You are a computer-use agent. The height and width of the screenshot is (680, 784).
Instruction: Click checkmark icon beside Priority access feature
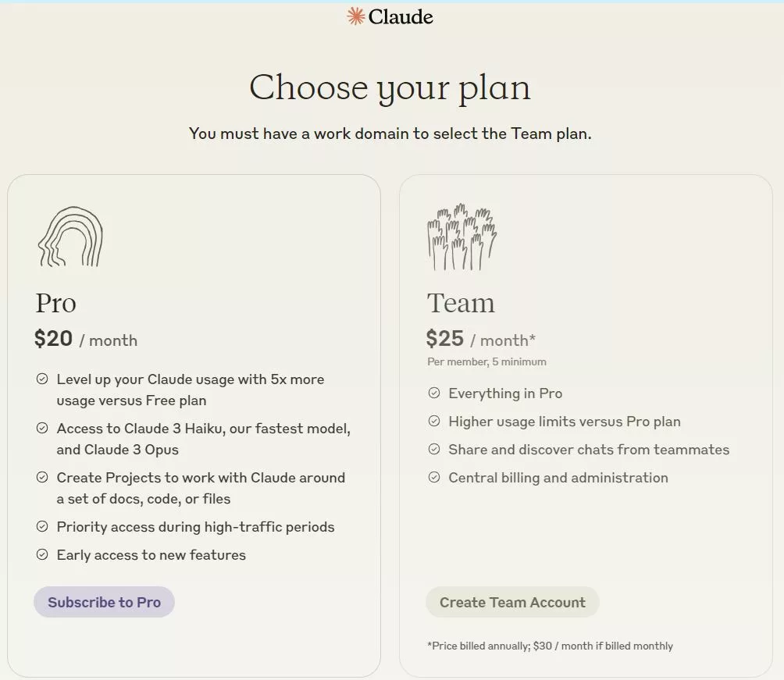coord(42,526)
